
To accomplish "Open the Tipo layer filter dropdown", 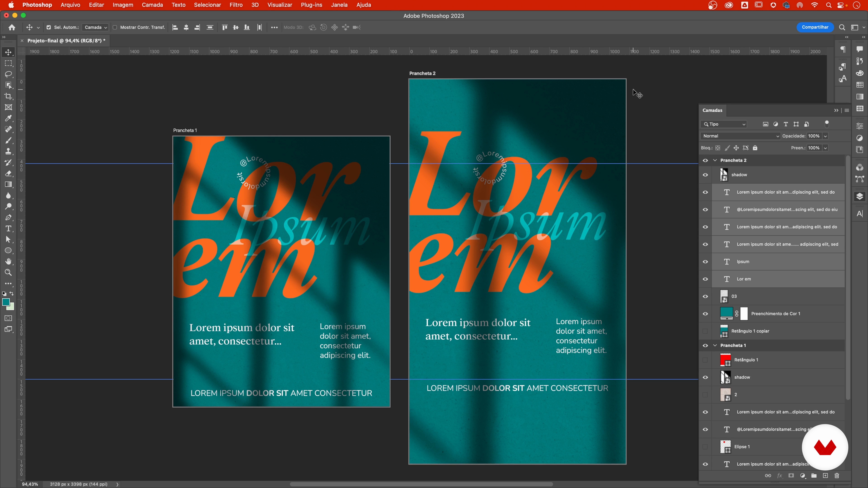I will (724, 124).
